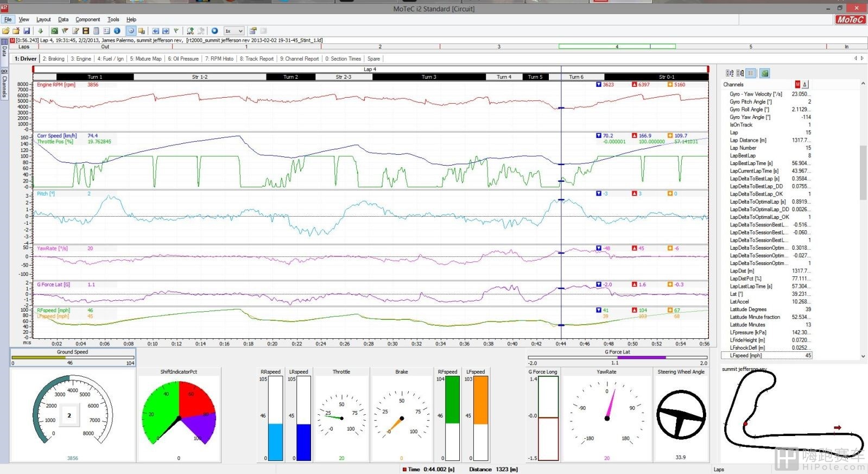Open the Component menu
Viewport: 868px width, 474px height.
click(x=87, y=20)
